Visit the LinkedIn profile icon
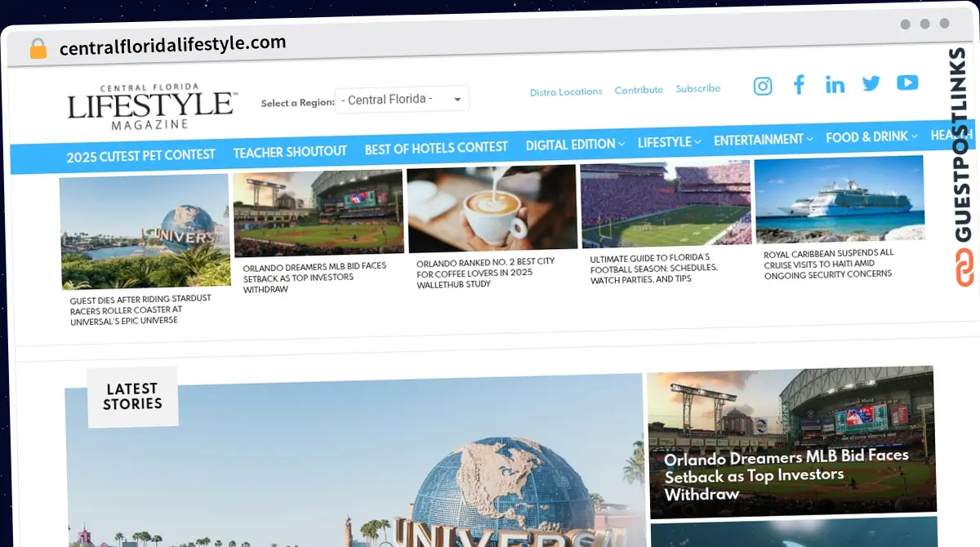The height and width of the screenshot is (547, 980). pos(835,84)
